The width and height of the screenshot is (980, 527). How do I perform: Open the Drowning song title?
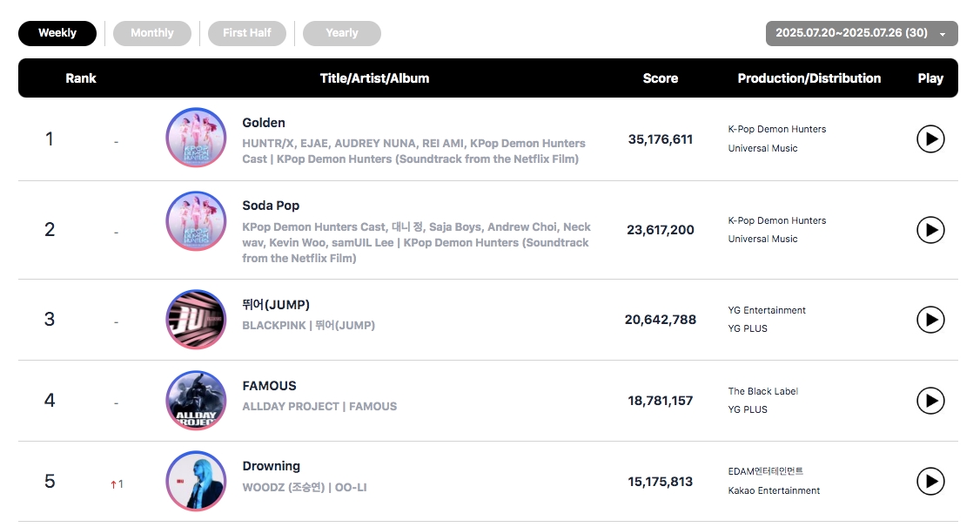(272, 466)
